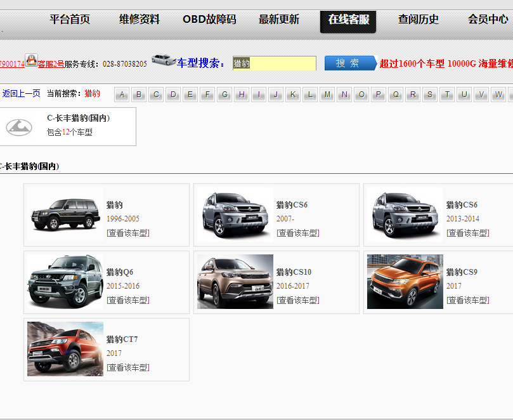Click 查看该车型 for 猎豹Q6

[x=128, y=300]
